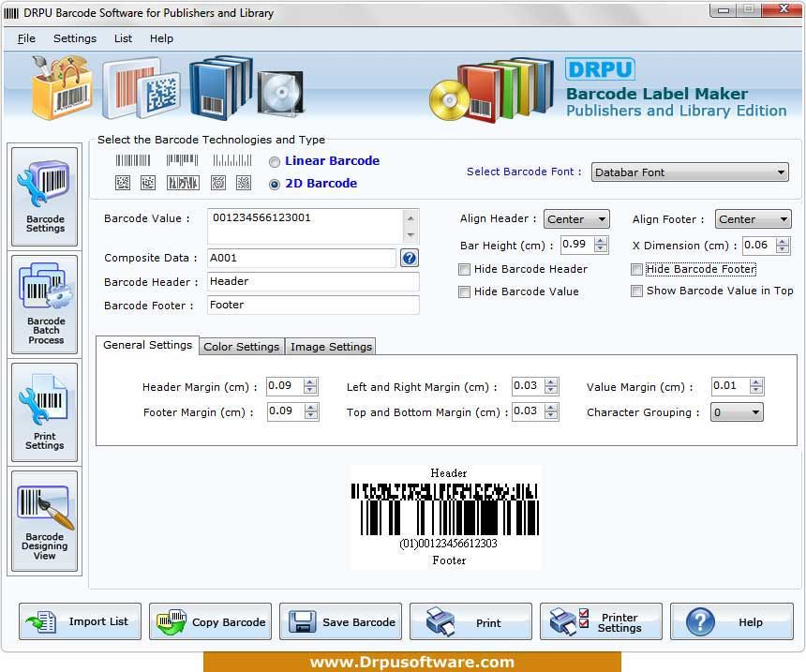The width and height of the screenshot is (806, 672).
Task: Switch to Barcode Designing View
Action: pos(45,521)
